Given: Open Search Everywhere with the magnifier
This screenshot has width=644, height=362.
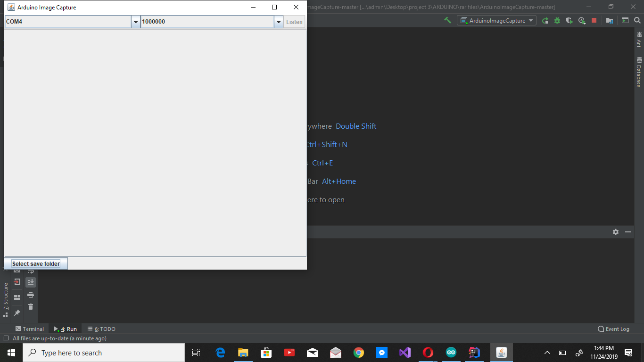Looking at the screenshot, I should point(637,21).
